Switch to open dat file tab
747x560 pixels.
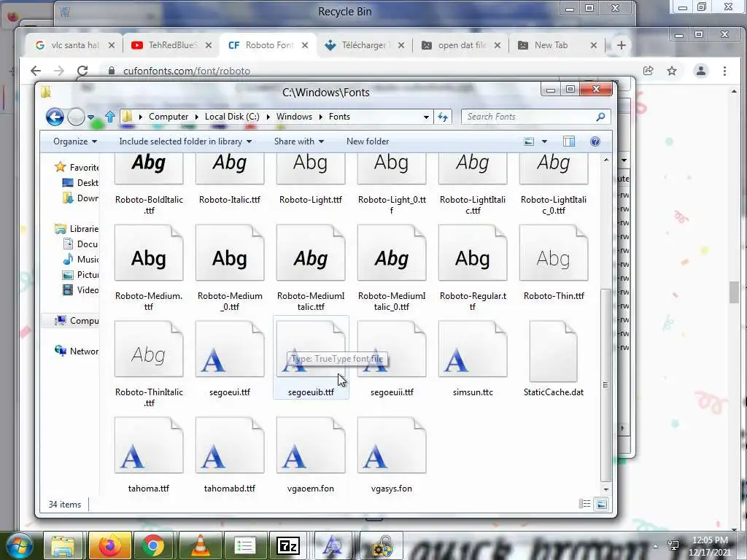(460, 45)
